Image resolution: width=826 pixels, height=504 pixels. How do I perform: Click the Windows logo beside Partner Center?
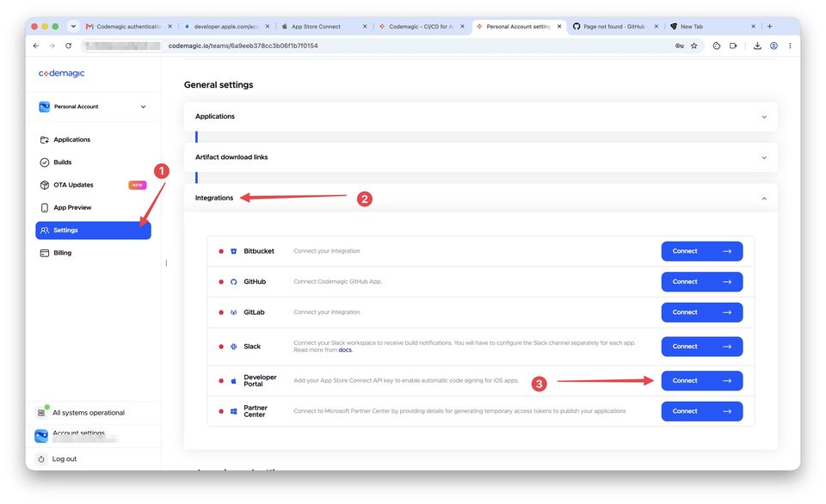point(233,411)
